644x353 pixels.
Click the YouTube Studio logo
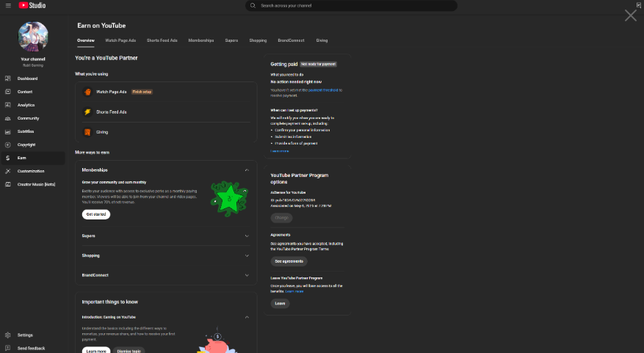pos(32,5)
